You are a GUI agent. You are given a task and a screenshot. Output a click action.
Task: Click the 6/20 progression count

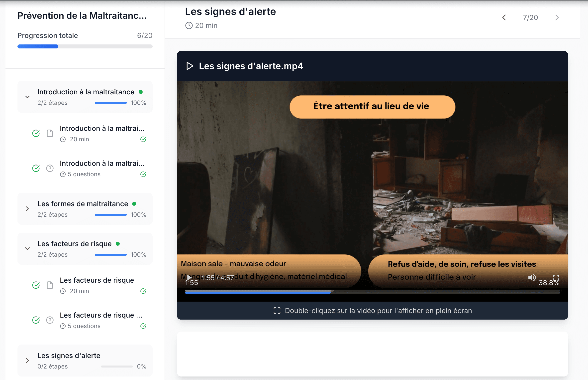point(145,35)
